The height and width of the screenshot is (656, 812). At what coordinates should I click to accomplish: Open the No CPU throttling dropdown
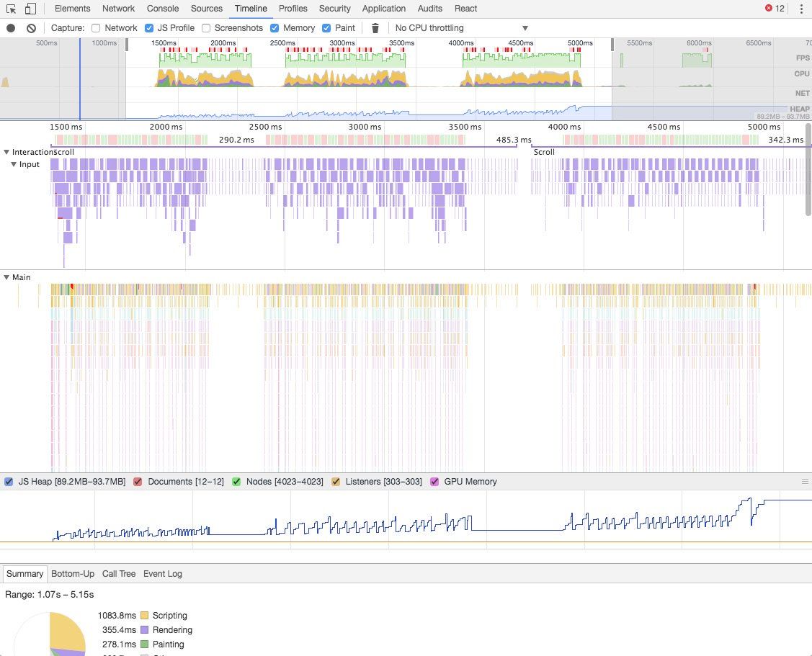click(461, 28)
